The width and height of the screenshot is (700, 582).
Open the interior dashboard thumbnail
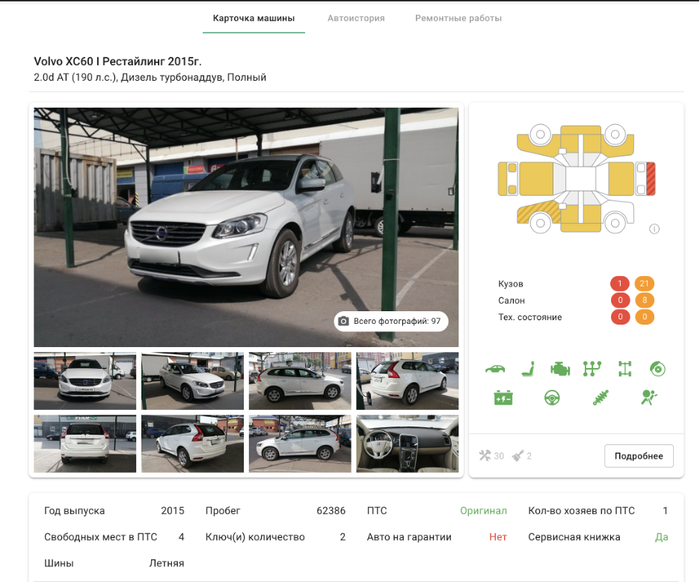click(x=408, y=444)
